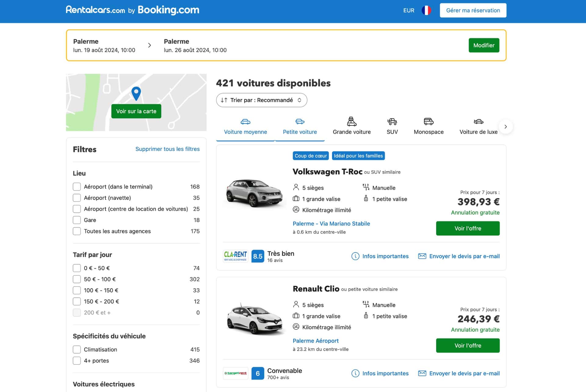Click the French flag language icon
Image resolution: width=586 pixels, height=392 pixels.
pos(426,10)
